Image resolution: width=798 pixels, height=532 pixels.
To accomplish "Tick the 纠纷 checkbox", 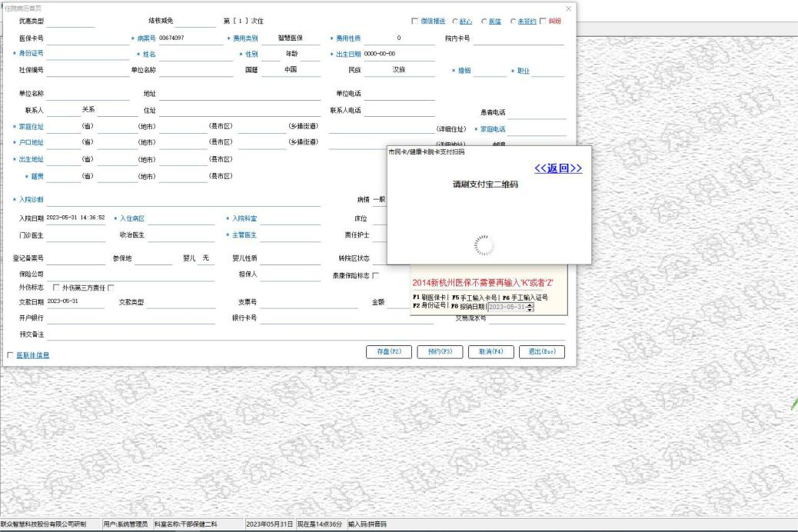I will click(x=543, y=22).
